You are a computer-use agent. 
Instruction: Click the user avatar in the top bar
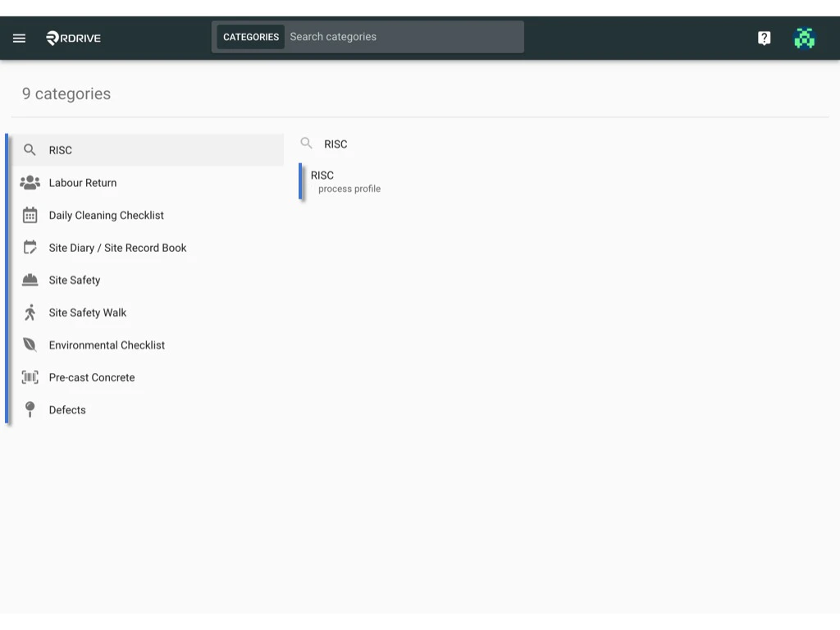805,37
